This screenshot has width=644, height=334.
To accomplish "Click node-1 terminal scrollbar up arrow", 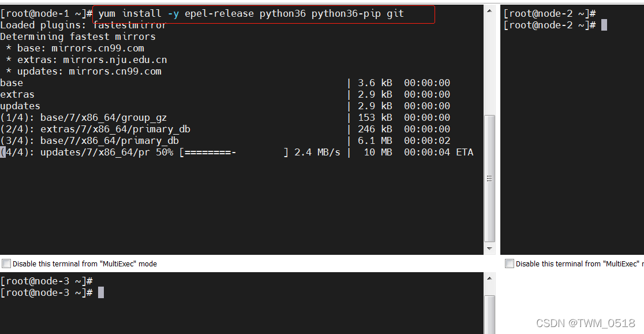I will tap(489, 10).
